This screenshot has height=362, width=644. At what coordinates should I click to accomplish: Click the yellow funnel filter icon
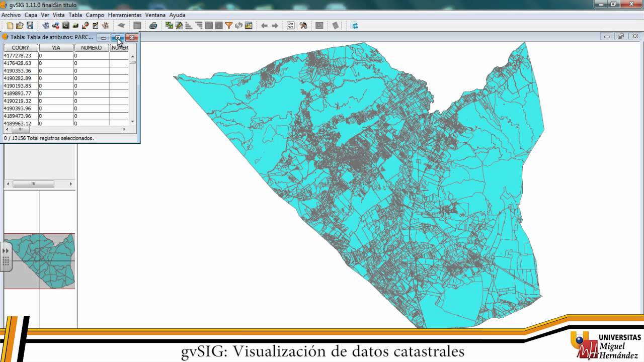click(228, 26)
